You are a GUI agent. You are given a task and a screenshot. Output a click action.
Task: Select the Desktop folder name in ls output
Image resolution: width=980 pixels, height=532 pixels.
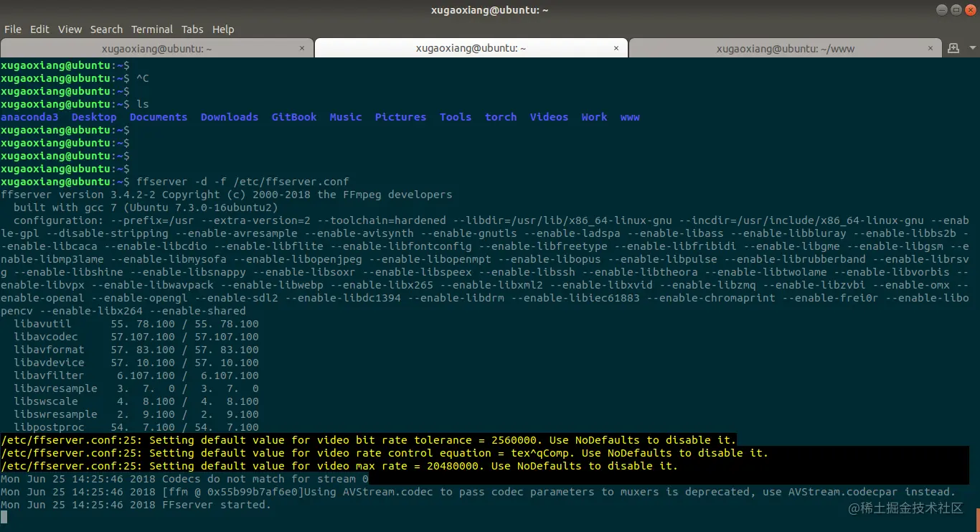tap(93, 116)
